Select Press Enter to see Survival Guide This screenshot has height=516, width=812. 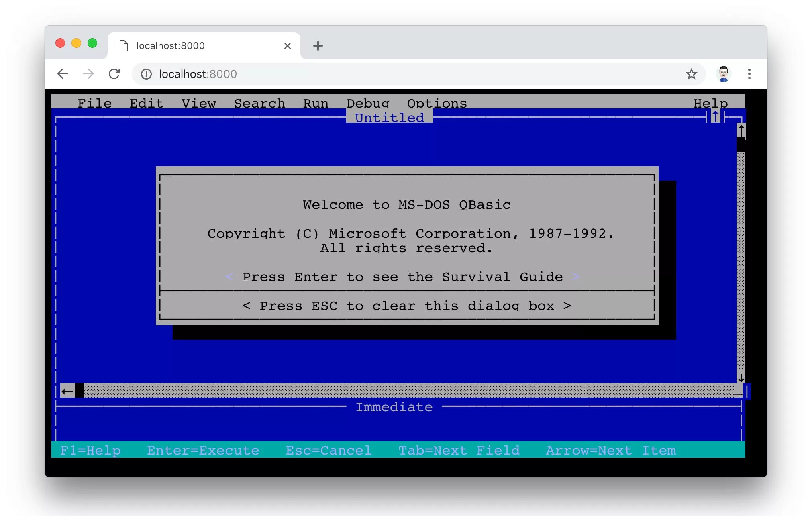pos(402,277)
